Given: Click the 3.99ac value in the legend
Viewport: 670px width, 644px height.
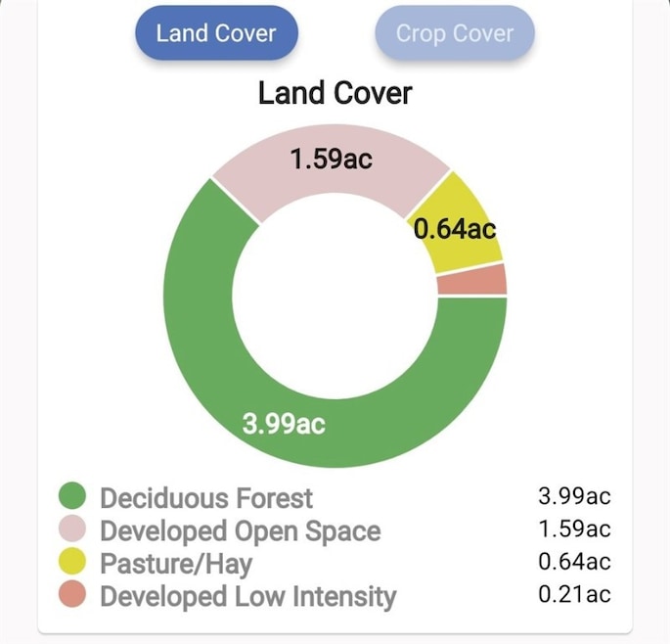Looking at the screenshot, I should [x=574, y=495].
